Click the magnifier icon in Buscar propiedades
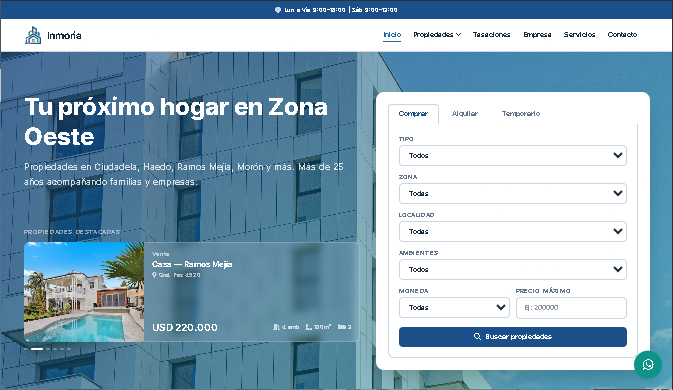 [x=477, y=336]
